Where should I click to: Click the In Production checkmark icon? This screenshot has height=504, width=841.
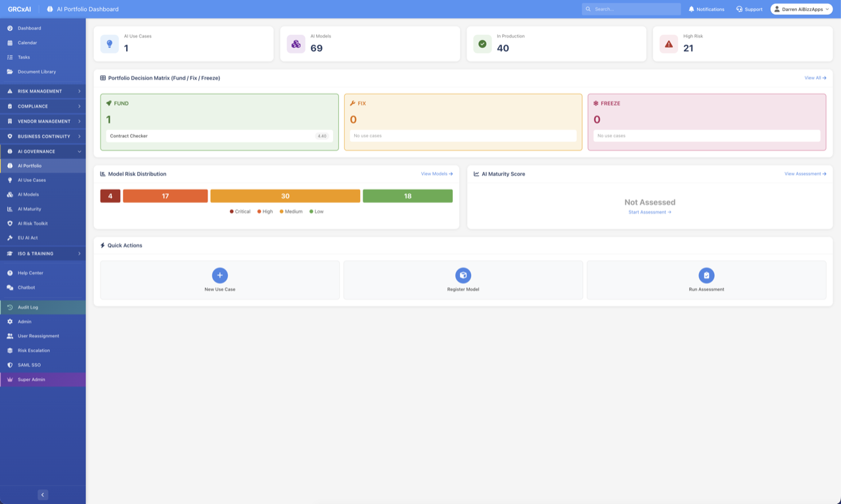point(482,44)
